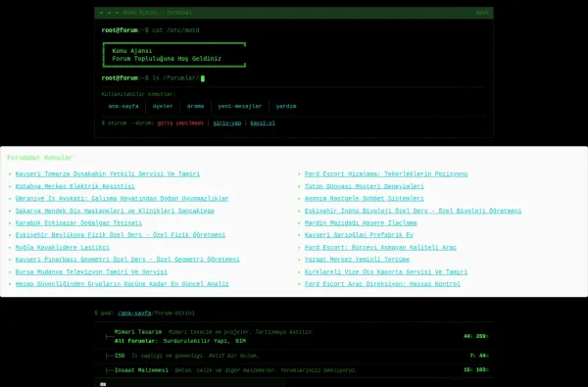Open the Surdurulebilir Yapi subforum
The height and width of the screenshot is (387, 588).
click(x=196, y=341)
